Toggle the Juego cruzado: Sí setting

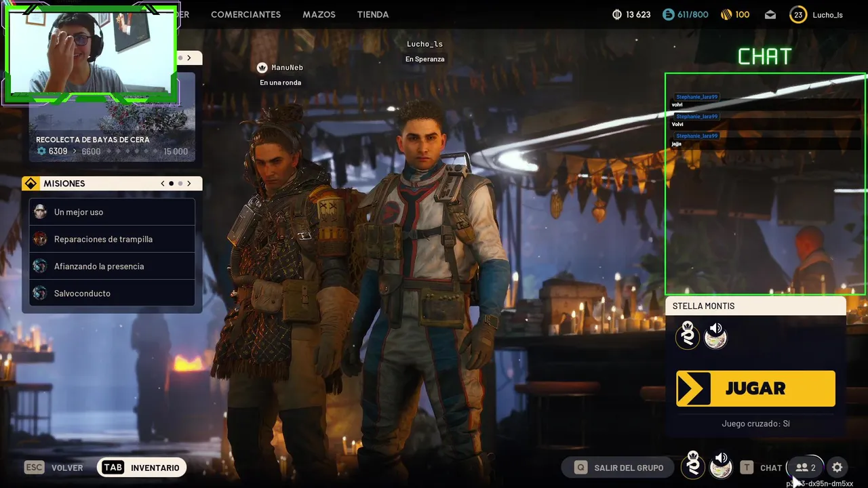755,424
